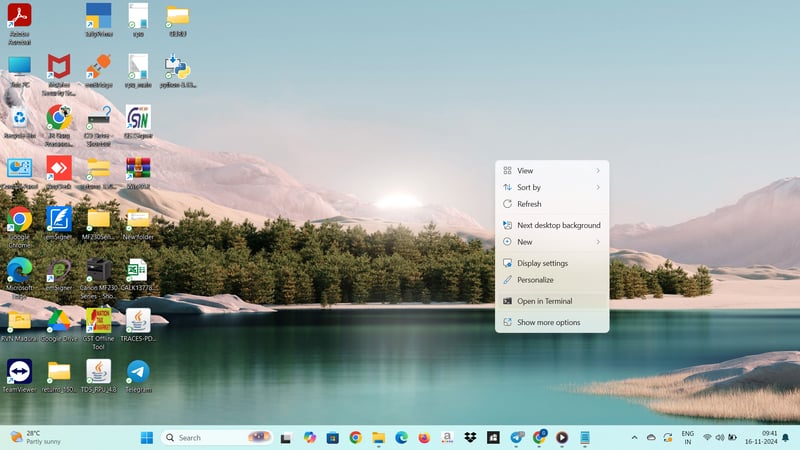Open Dropbox from the taskbar
Viewport: 800px width, 450px height.
point(470,437)
